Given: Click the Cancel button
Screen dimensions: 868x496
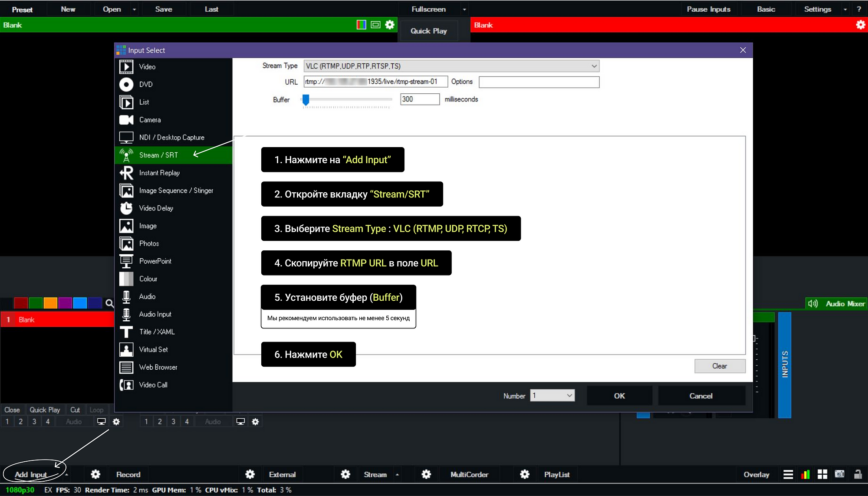Looking at the screenshot, I should (x=701, y=396).
